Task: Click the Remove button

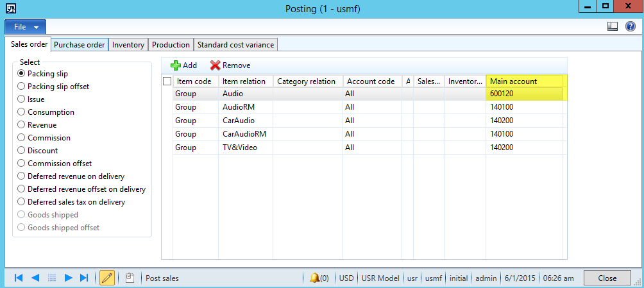Action: 230,65
